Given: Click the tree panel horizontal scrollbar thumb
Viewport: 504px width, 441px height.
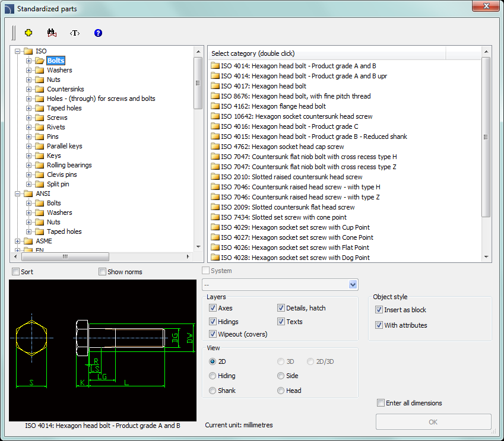Looking at the screenshot, I should click(x=65, y=257).
